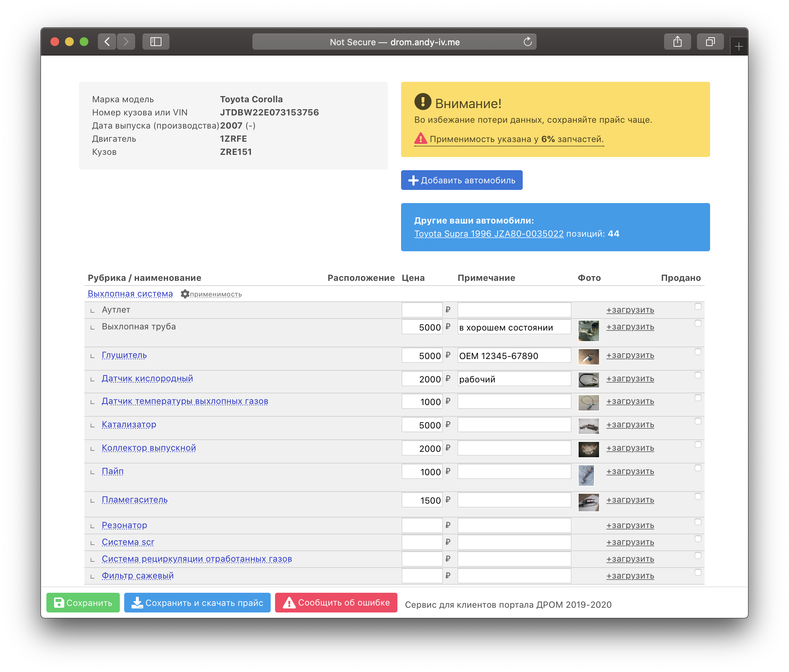Toggle the Safari sidebar icon
Screen dimensions: 789x672
click(156, 42)
